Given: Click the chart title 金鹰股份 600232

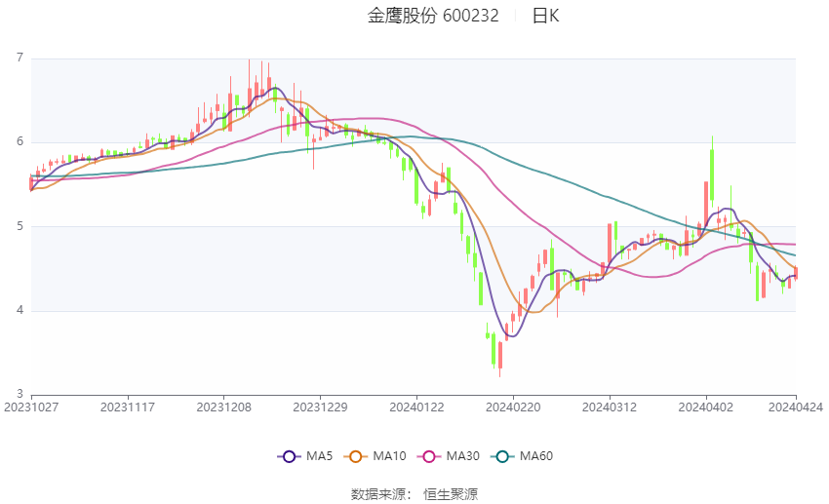Looking at the screenshot, I should (433, 16).
